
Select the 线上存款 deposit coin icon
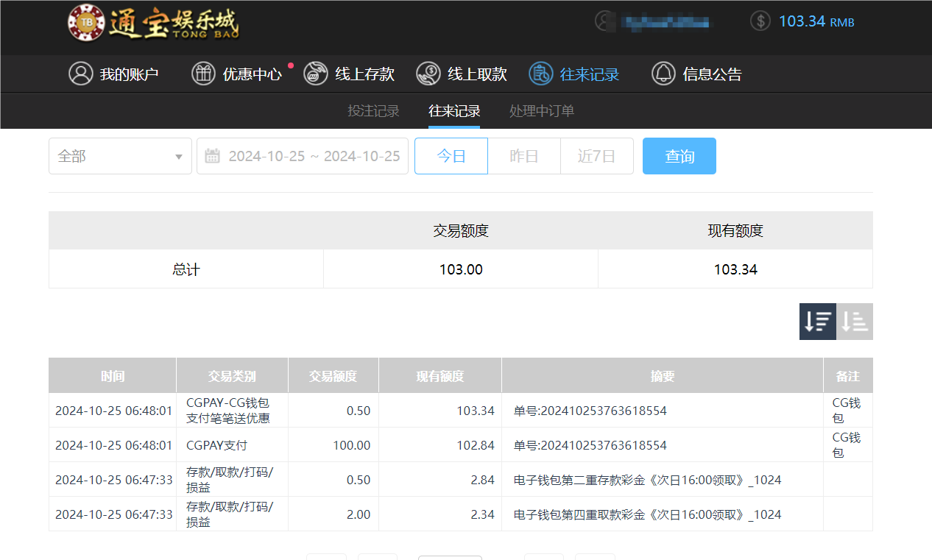point(315,74)
